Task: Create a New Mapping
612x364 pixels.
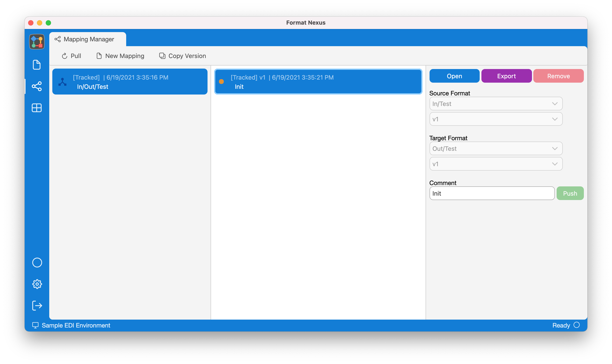Action: (120, 56)
